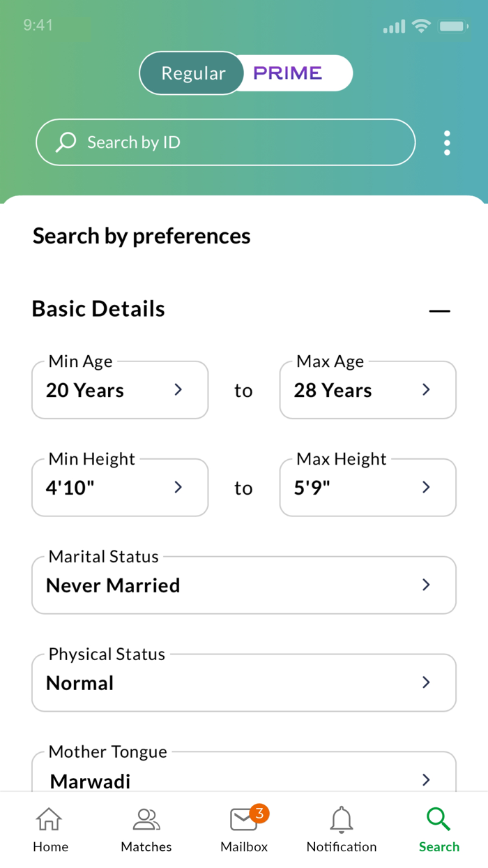
Task: Select the Regular mode toggle
Action: tap(193, 73)
